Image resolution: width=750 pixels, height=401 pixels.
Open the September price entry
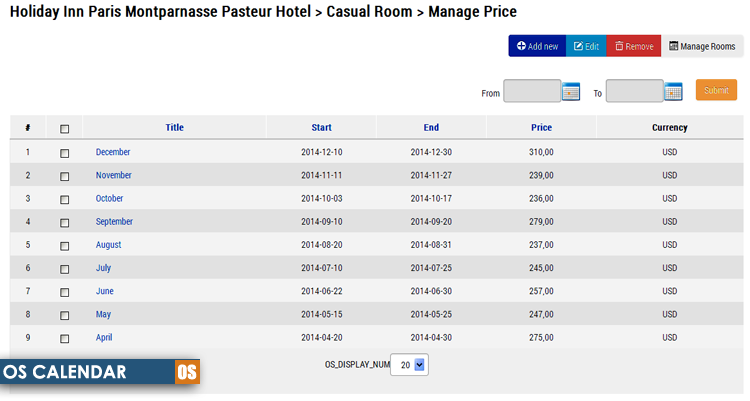[x=114, y=222]
